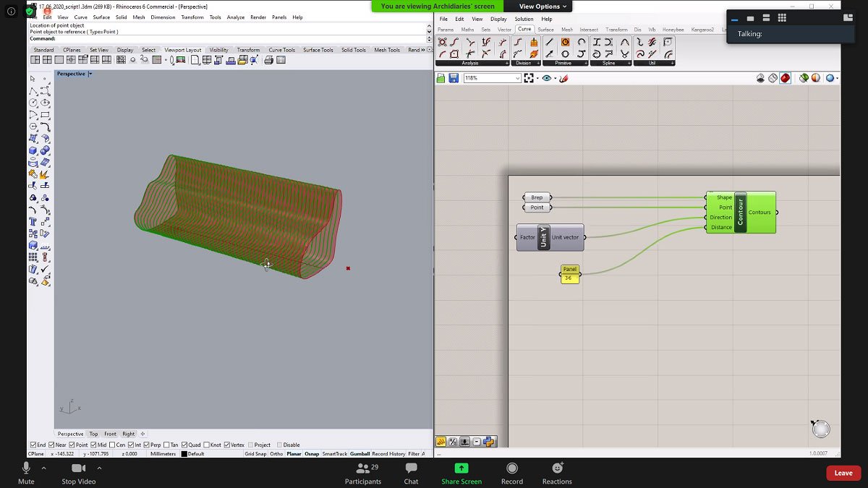Open the Chat panel in Zoom
Screen dimensions: 868x488
410,474
